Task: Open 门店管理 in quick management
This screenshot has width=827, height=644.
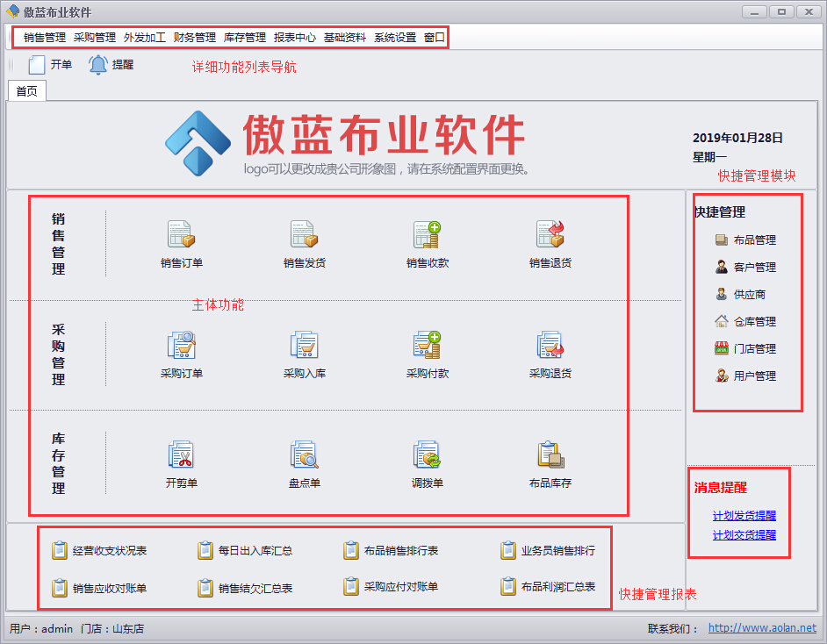Action: tap(745, 349)
